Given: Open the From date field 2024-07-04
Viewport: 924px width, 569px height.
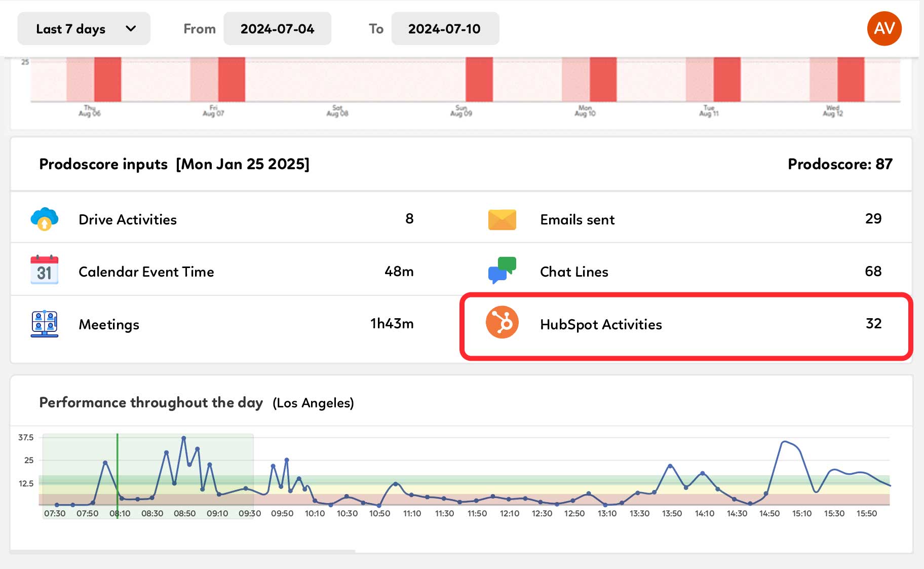Looking at the screenshot, I should pos(277,29).
